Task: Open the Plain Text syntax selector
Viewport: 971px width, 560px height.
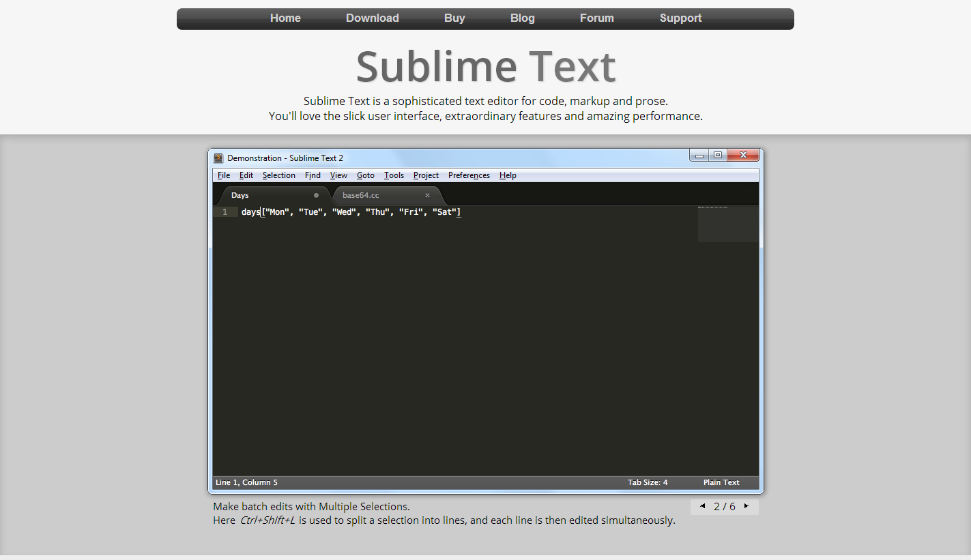Action: (721, 482)
